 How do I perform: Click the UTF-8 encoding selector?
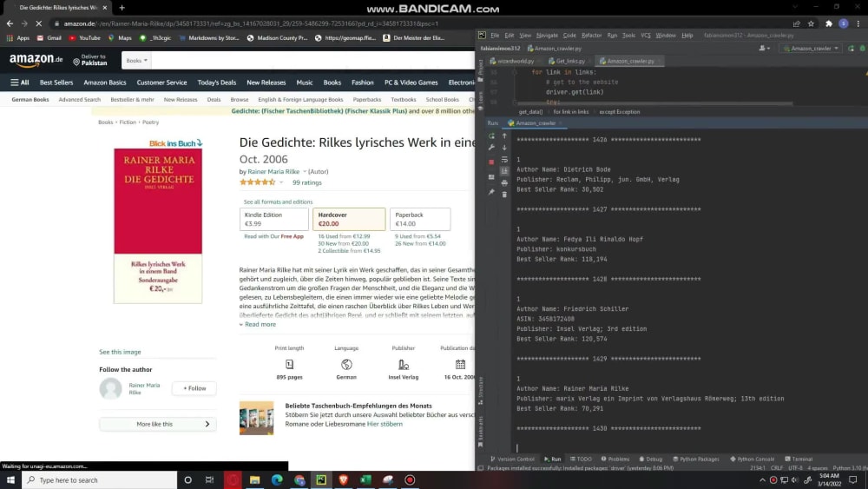pos(795,468)
